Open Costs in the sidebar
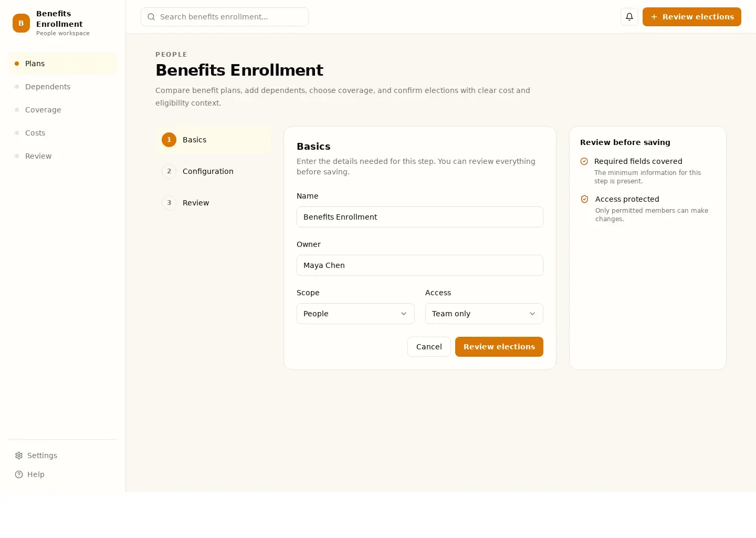The image size is (756, 538). [62, 133]
